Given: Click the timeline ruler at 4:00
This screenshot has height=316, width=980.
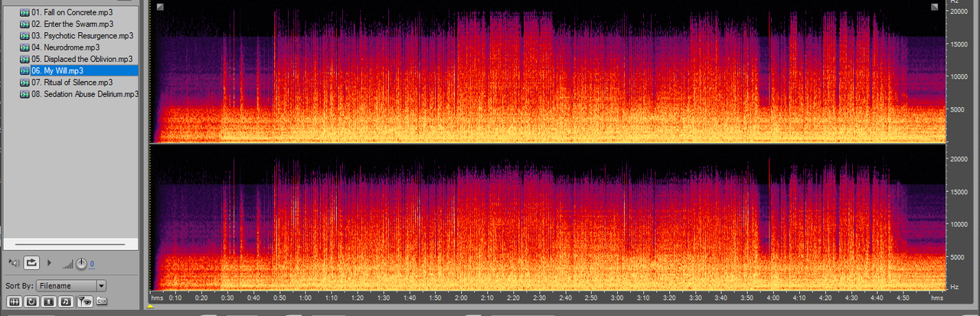Looking at the screenshot, I should coord(773,298).
